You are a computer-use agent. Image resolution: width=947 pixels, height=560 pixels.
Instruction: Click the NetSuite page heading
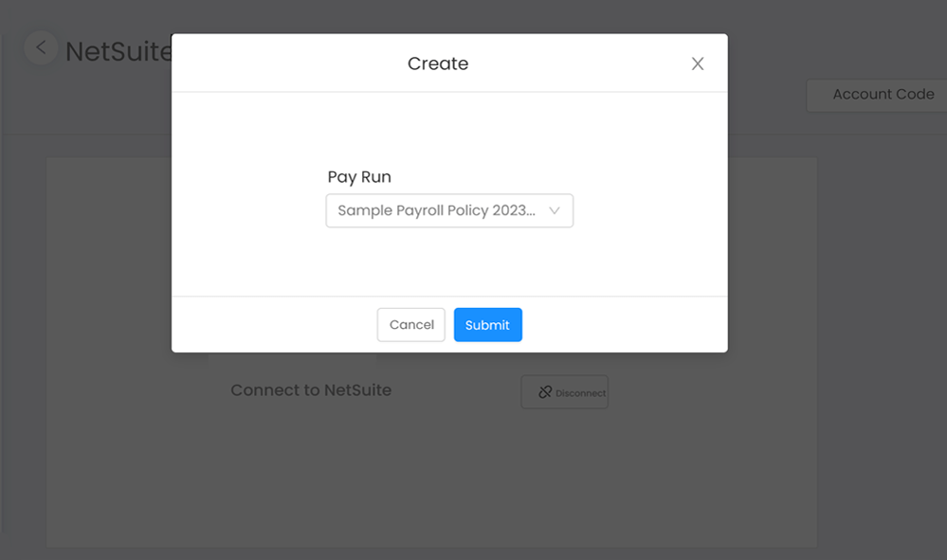(118, 51)
